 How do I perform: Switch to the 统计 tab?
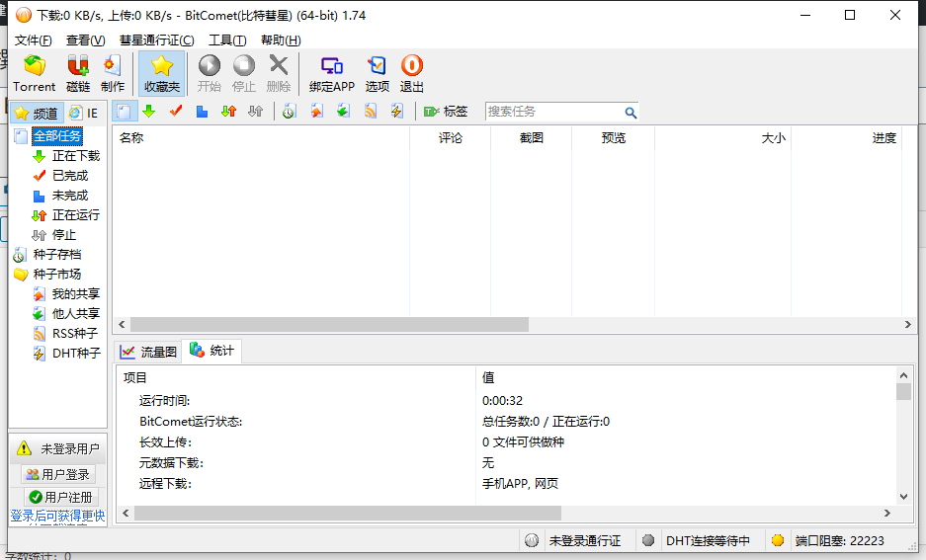(x=211, y=351)
